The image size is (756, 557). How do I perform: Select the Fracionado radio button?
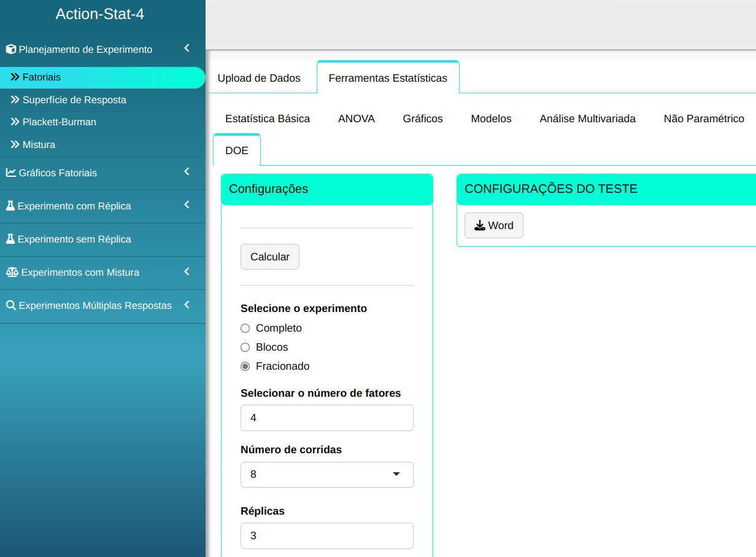(245, 367)
